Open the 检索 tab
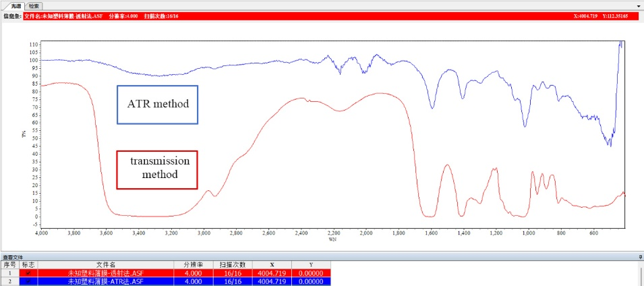Viewport: 644px width, 286px height. [x=35, y=6]
